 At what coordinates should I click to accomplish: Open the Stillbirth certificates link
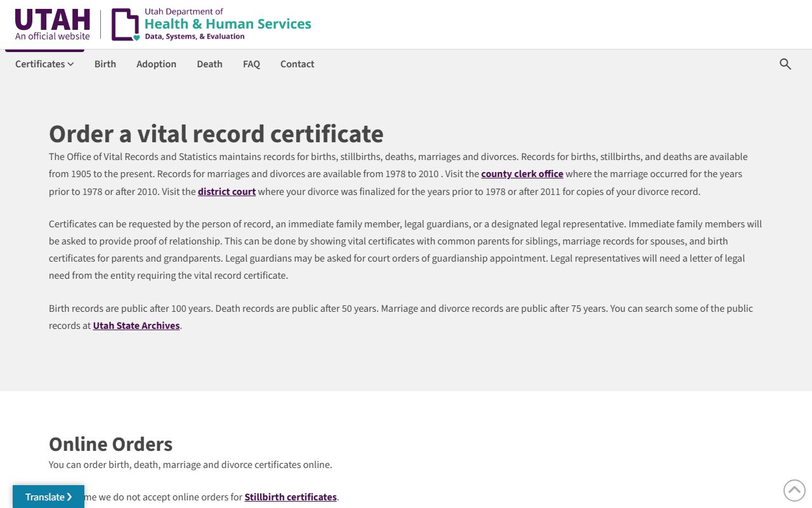point(291,497)
